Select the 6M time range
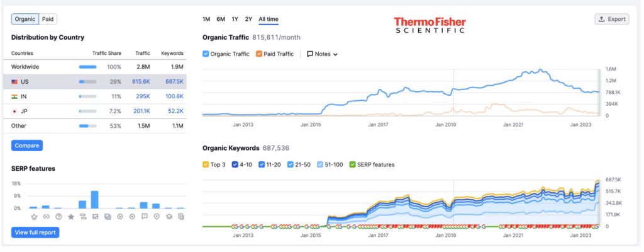The width and height of the screenshot is (644, 252). 221,19
